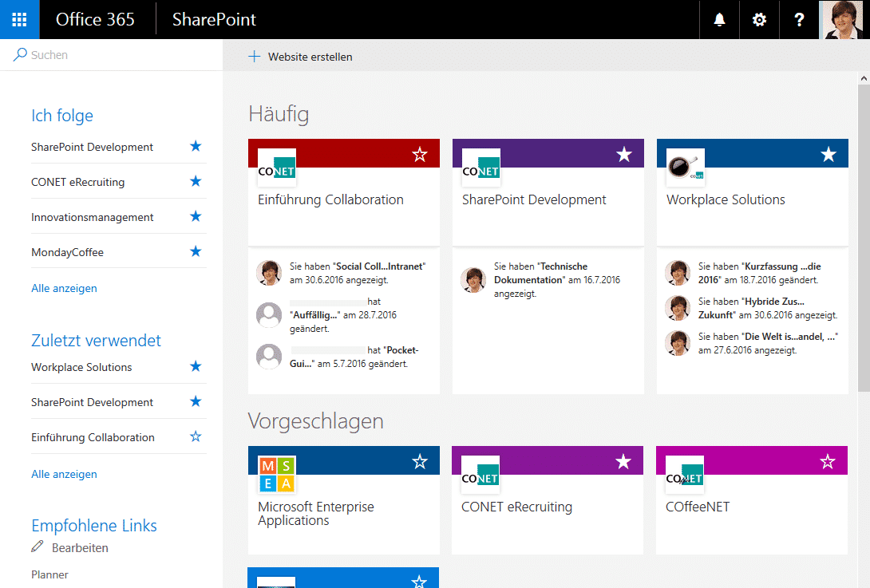Toggle follow star on SharePoint Development card
This screenshot has height=588, width=870.
click(624, 154)
